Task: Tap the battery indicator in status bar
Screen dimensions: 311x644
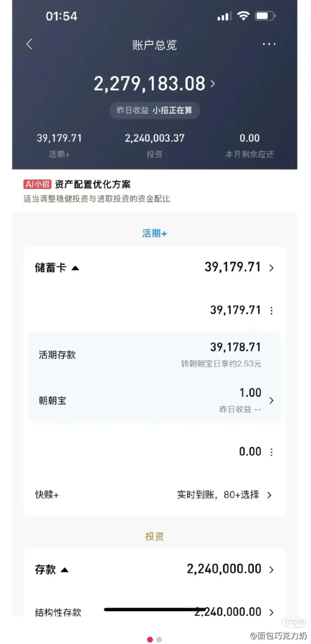Action: pos(265,16)
